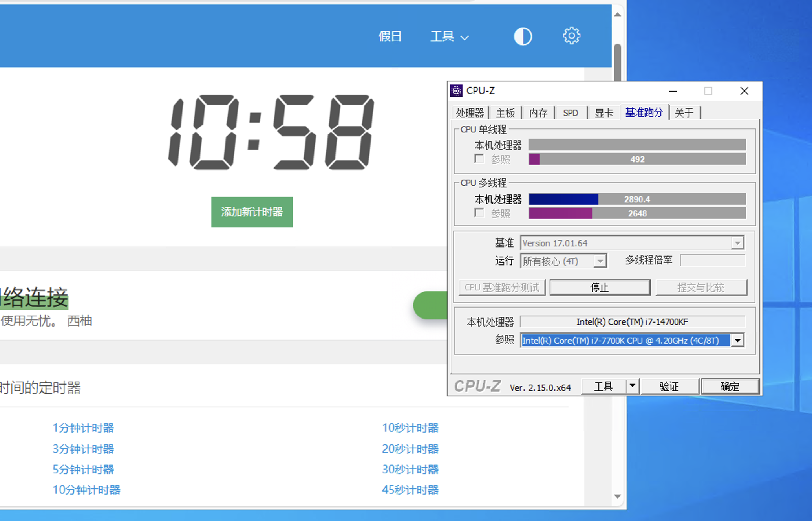
Task: Click the browser scrollbar down arrow
Action: (x=618, y=496)
